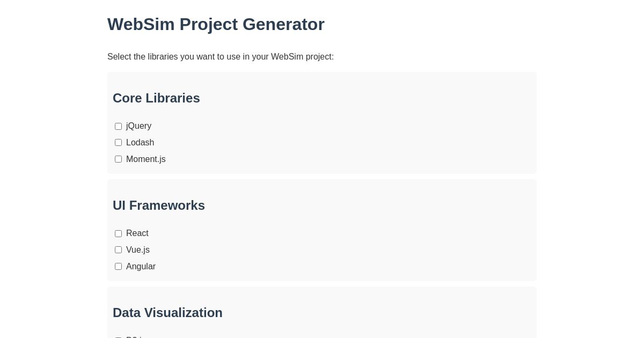Click the UI Frameworks section heading
644x338 pixels.
click(159, 205)
